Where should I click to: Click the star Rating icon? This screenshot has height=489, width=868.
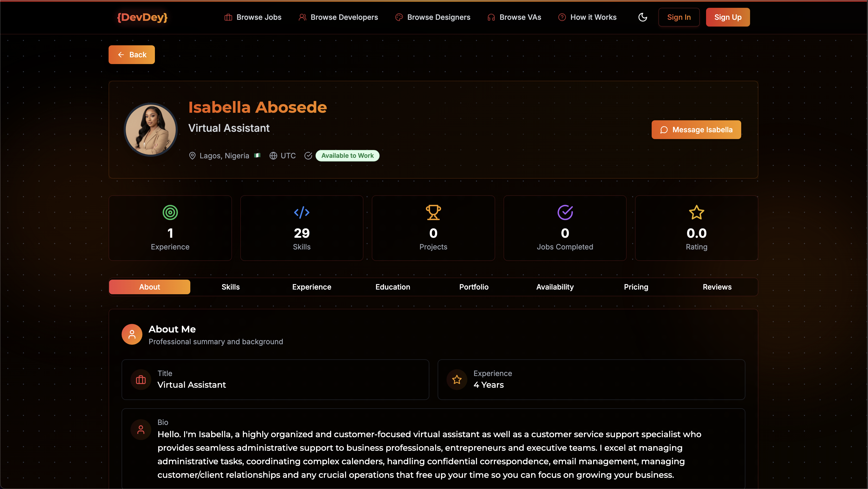[x=696, y=212]
